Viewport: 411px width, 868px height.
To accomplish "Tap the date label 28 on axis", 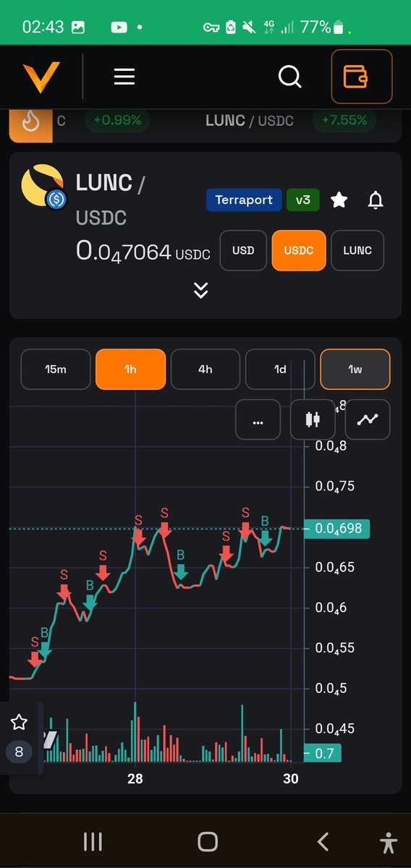I will [135, 779].
